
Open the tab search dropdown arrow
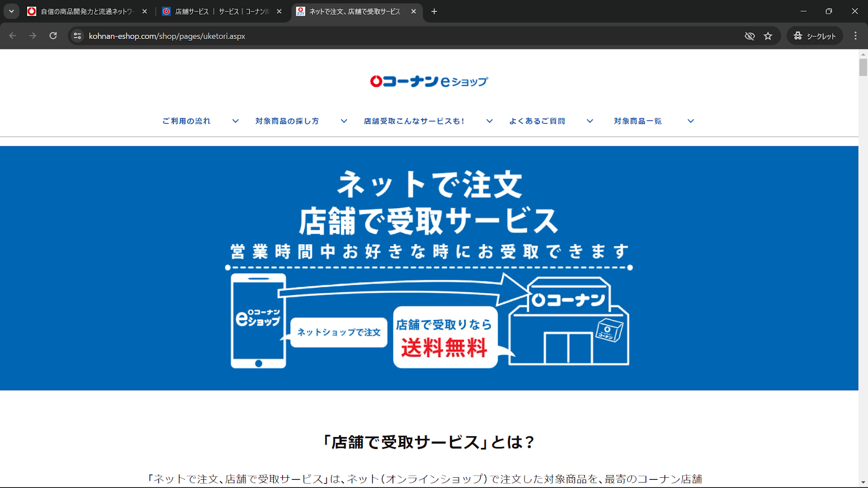(x=11, y=11)
